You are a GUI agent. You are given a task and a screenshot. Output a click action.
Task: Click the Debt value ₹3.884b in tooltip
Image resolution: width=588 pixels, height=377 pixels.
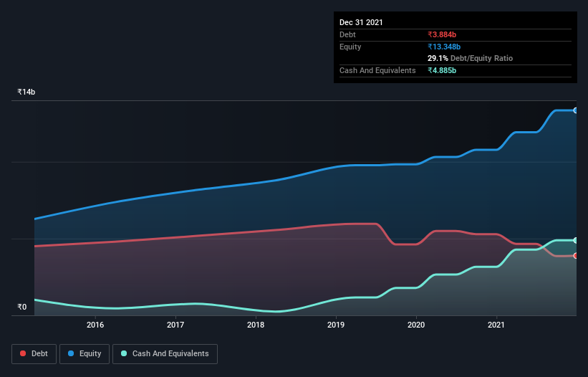(442, 34)
